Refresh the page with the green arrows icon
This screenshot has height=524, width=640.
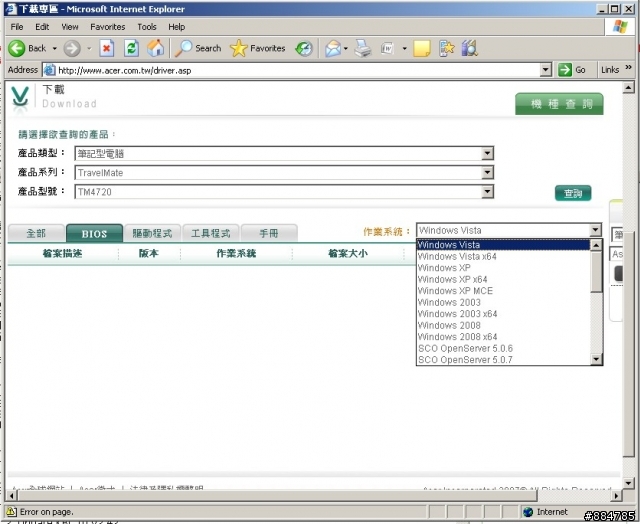point(131,49)
